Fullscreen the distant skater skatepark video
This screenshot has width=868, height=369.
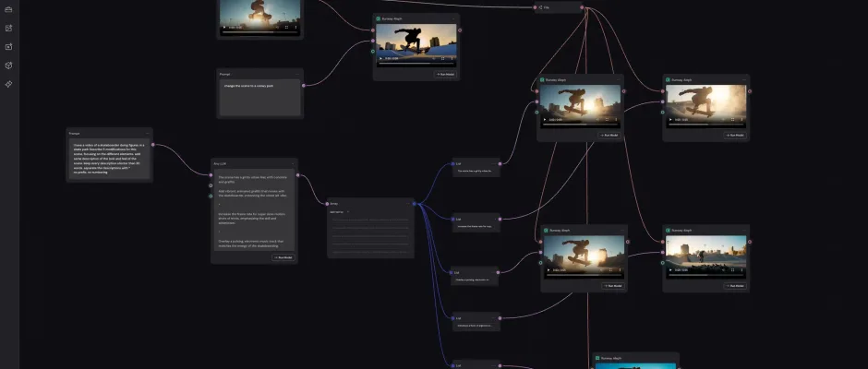tap(733, 270)
